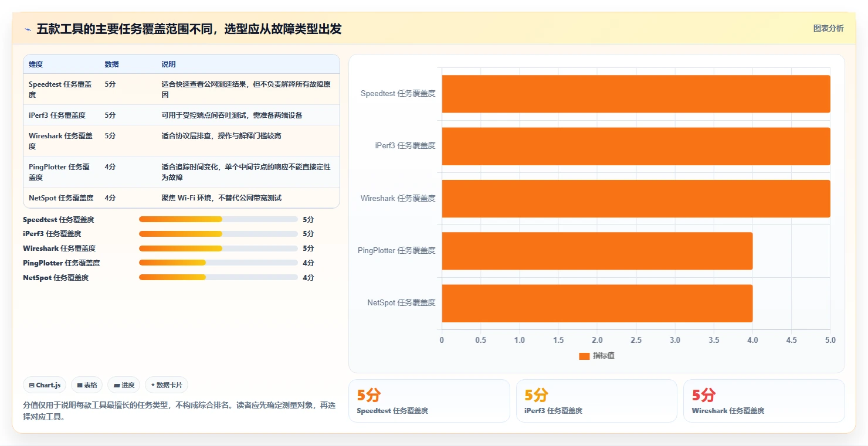Select the 进度 chip
Viewport: 868px width, 446px height.
click(x=124, y=385)
